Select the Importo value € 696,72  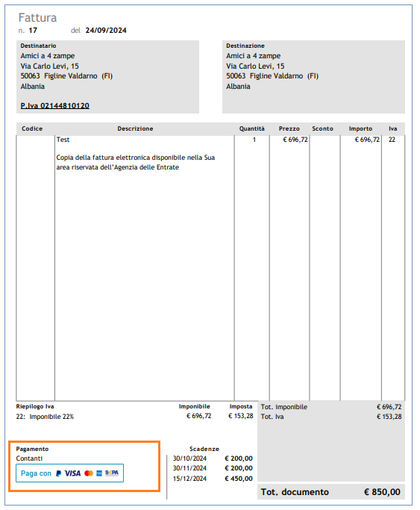(367, 140)
